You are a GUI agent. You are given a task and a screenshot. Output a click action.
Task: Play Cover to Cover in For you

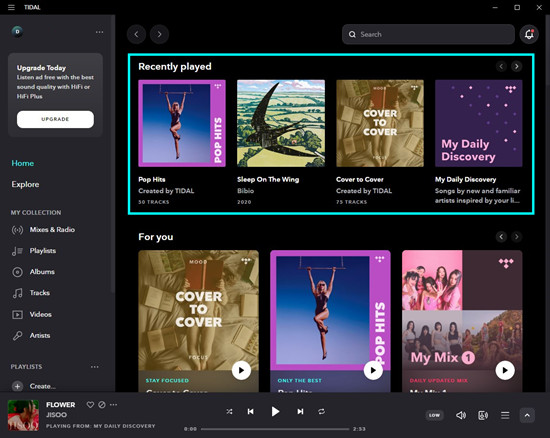click(x=241, y=370)
